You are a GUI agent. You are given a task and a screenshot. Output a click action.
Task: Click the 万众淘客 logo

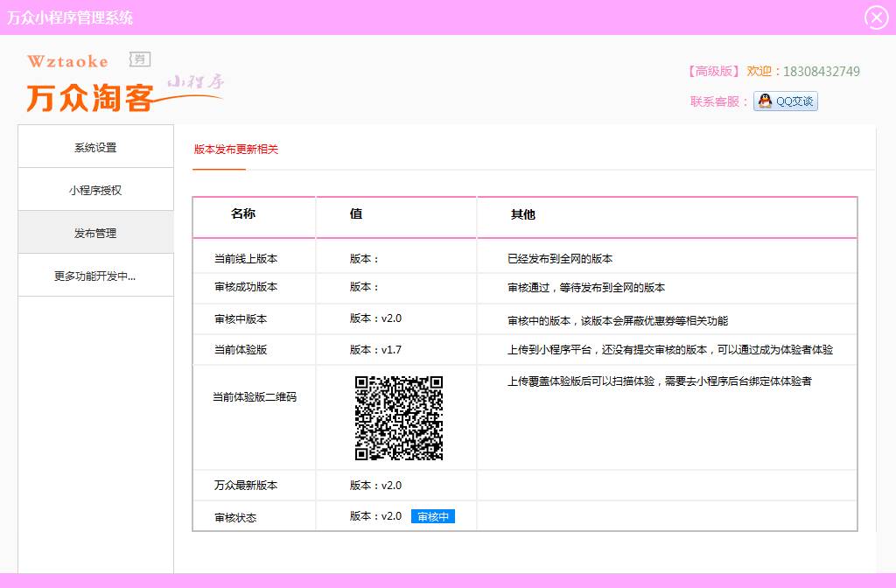coord(90,98)
